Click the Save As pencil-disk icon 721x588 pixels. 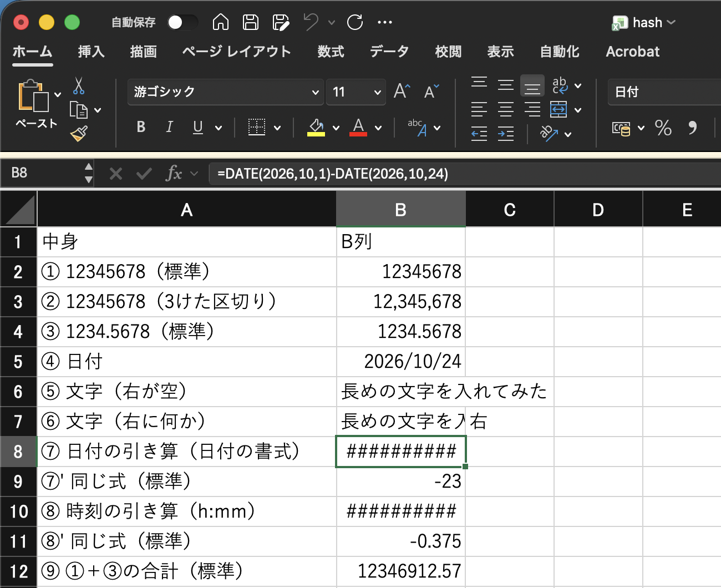281,22
